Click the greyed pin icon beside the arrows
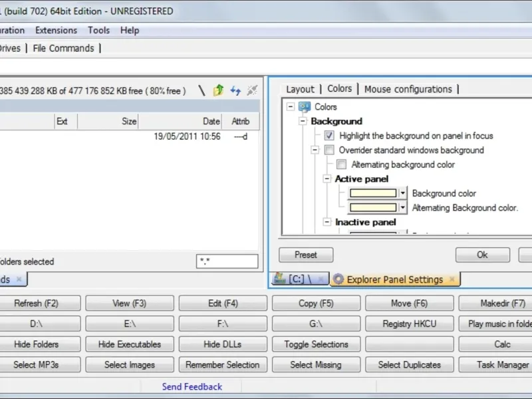This screenshot has height=399, width=532. click(x=252, y=90)
